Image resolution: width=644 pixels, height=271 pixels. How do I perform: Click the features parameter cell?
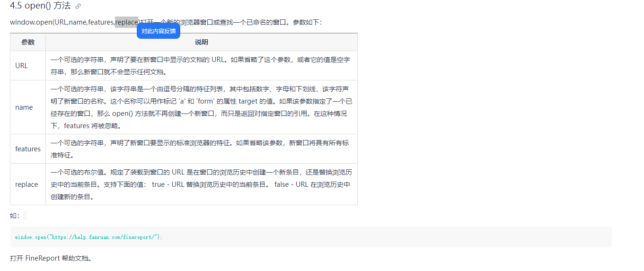28,149
